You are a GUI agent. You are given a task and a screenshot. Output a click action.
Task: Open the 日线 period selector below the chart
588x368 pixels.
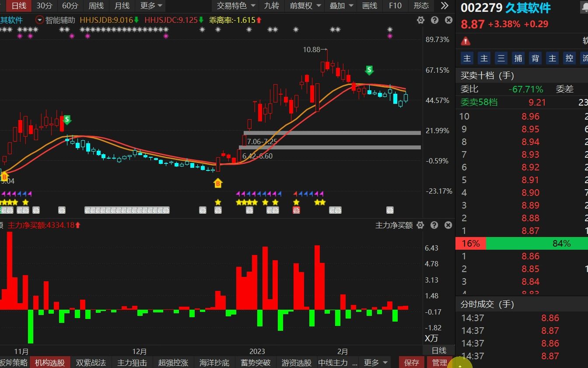pyautogui.click(x=439, y=350)
